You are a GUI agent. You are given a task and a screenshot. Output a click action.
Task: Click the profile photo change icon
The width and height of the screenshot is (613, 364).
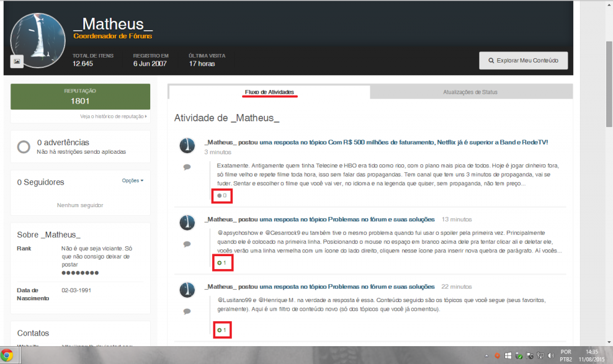pyautogui.click(x=17, y=61)
